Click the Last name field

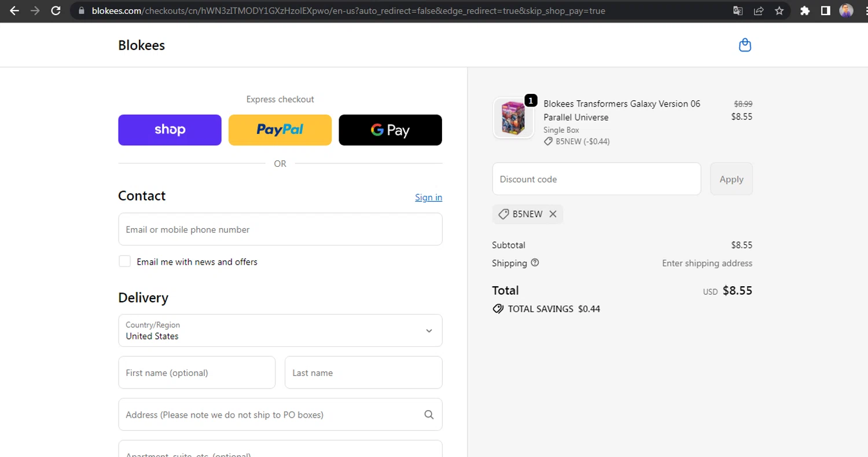(363, 372)
